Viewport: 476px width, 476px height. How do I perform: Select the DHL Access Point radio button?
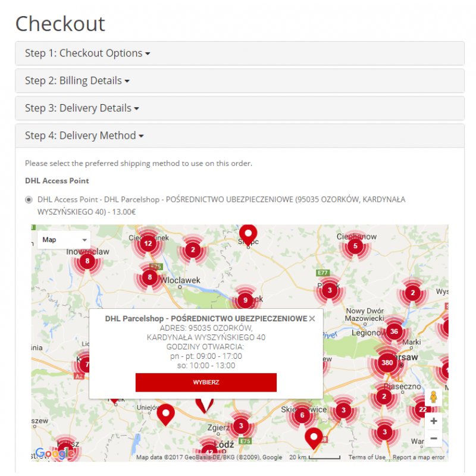coord(29,200)
